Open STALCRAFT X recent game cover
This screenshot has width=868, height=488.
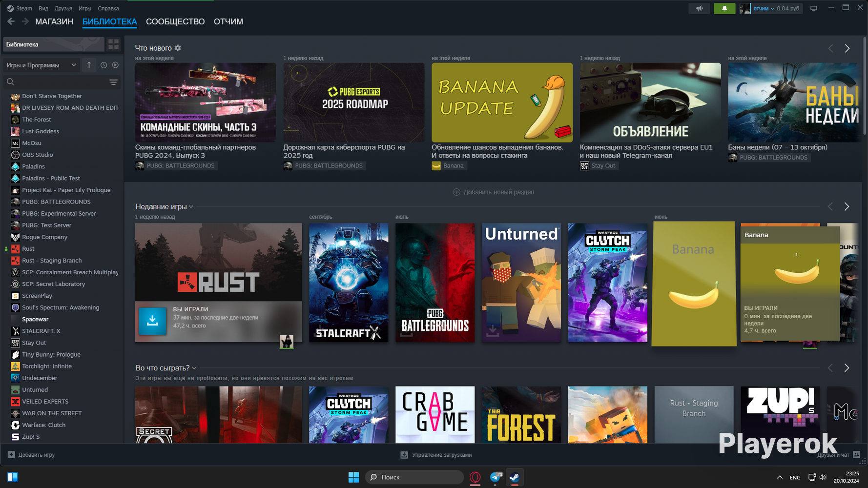point(349,283)
